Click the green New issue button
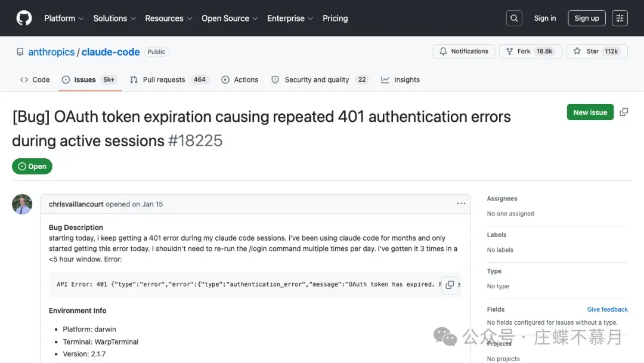644x363 pixels. point(590,112)
